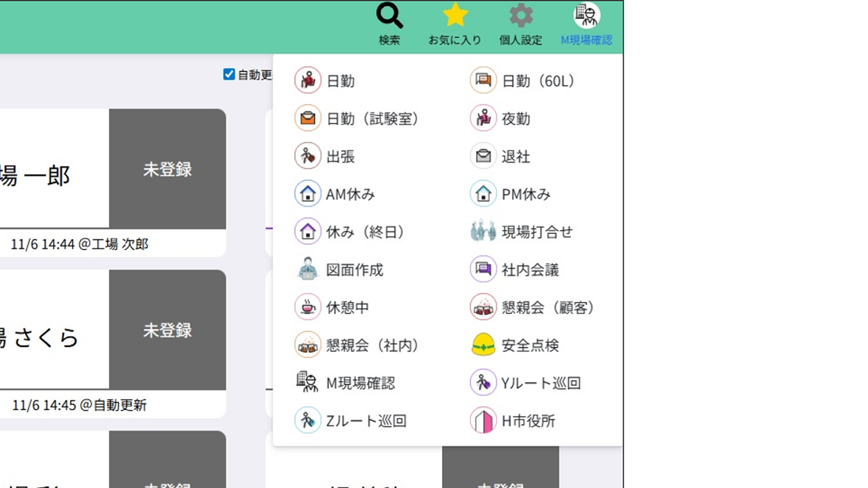
Task: Toggle the 自動更新 checkbox
Action: coord(229,74)
